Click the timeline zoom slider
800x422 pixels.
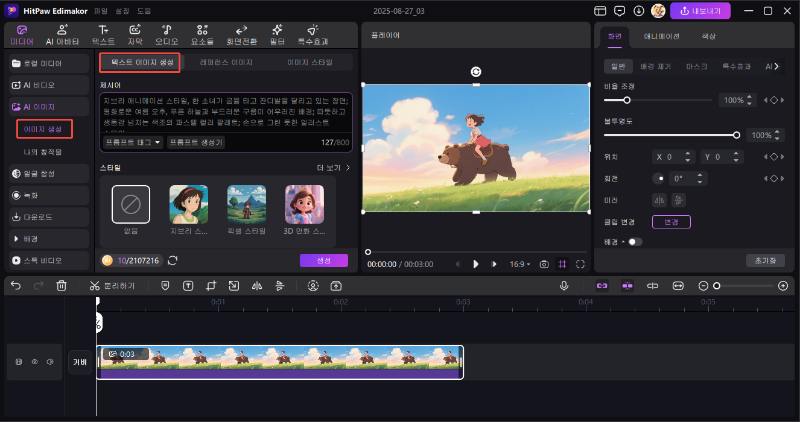point(744,286)
